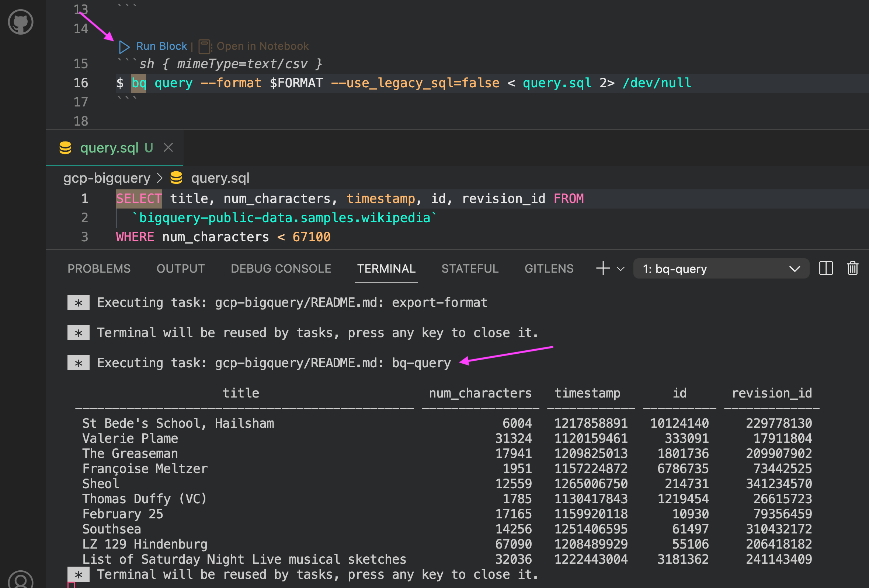Switch to the DEBUG CONSOLE tab

[x=281, y=269]
